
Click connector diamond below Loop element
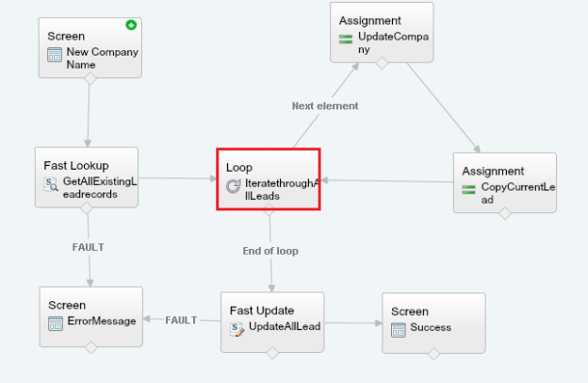click(x=269, y=210)
